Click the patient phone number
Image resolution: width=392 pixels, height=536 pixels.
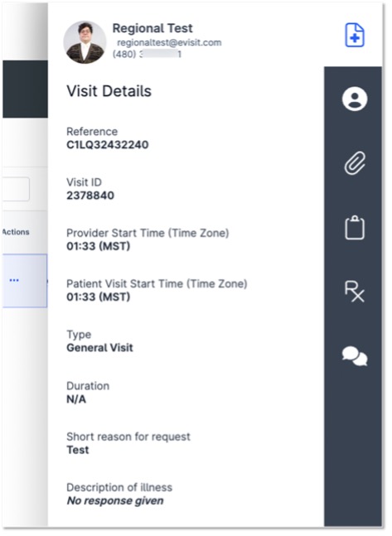coord(147,54)
